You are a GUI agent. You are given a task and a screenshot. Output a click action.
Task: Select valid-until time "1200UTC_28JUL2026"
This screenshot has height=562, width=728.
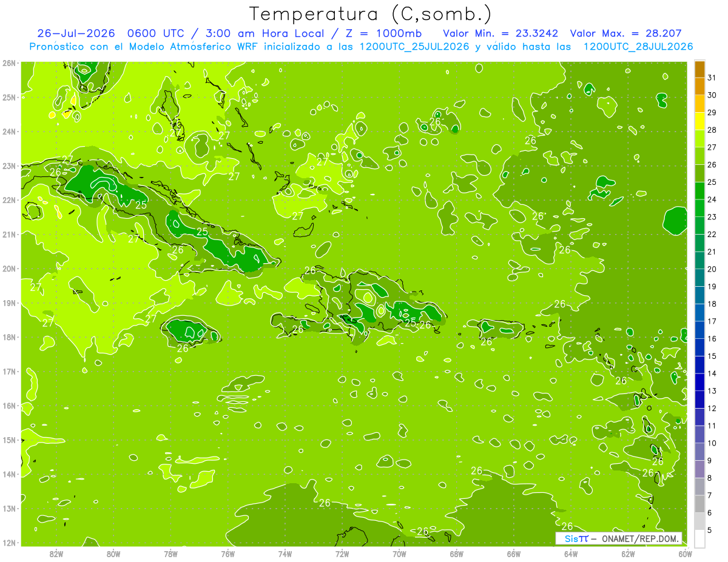(x=638, y=47)
